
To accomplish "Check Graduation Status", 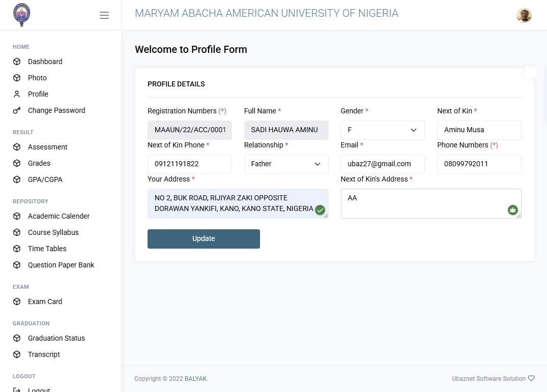I will point(56,338).
